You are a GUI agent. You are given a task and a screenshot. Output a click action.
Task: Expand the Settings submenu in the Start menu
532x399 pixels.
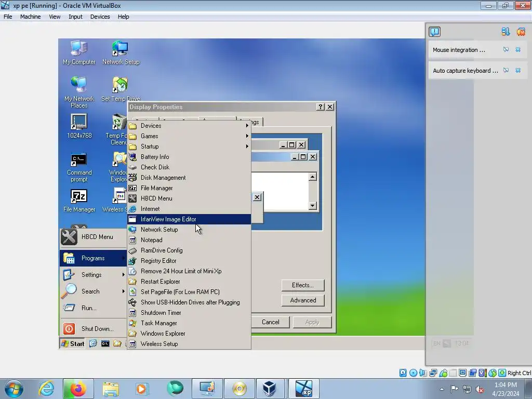point(94,275)
